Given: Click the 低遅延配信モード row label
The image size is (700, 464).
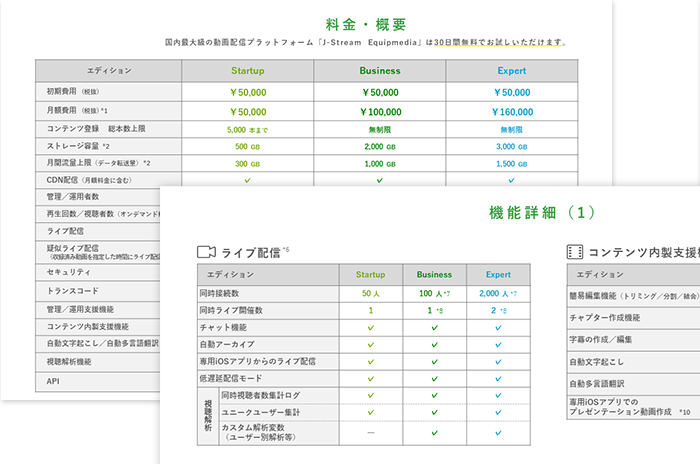Looking at the screenshot, I should [231, 379].
